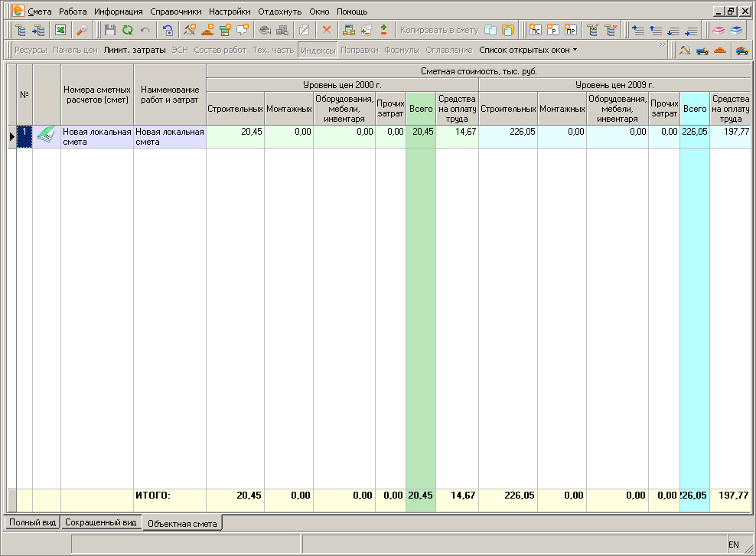Delete using the red X icon
This screenshot has height=556, width=756.
(x=327, y=30)
